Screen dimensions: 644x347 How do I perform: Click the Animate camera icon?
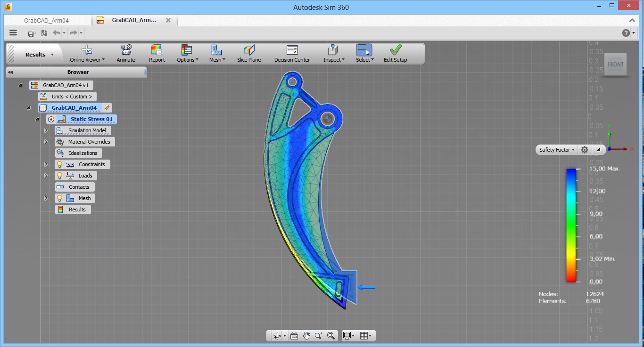click(126, 50)
